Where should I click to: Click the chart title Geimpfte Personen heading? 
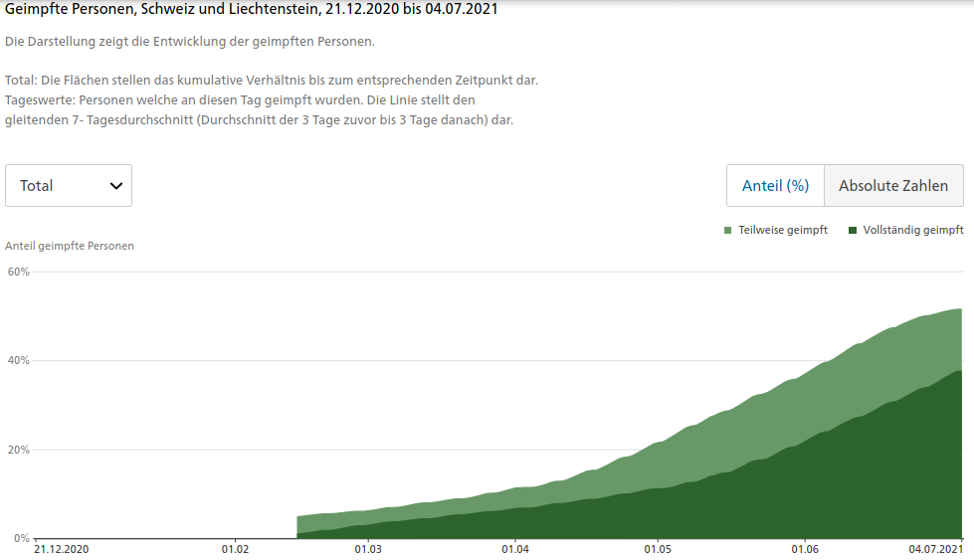coord(251,9)
